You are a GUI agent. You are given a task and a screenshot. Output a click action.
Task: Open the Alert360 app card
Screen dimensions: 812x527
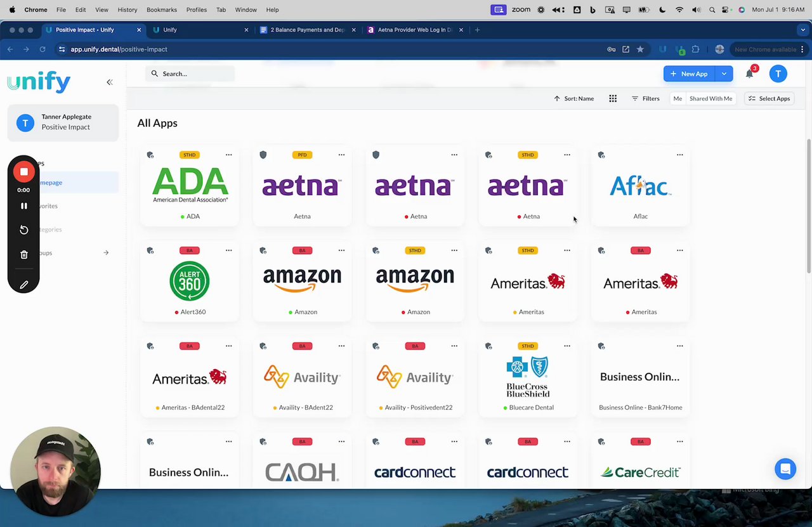pyautogui.click(x=190, y=282)
